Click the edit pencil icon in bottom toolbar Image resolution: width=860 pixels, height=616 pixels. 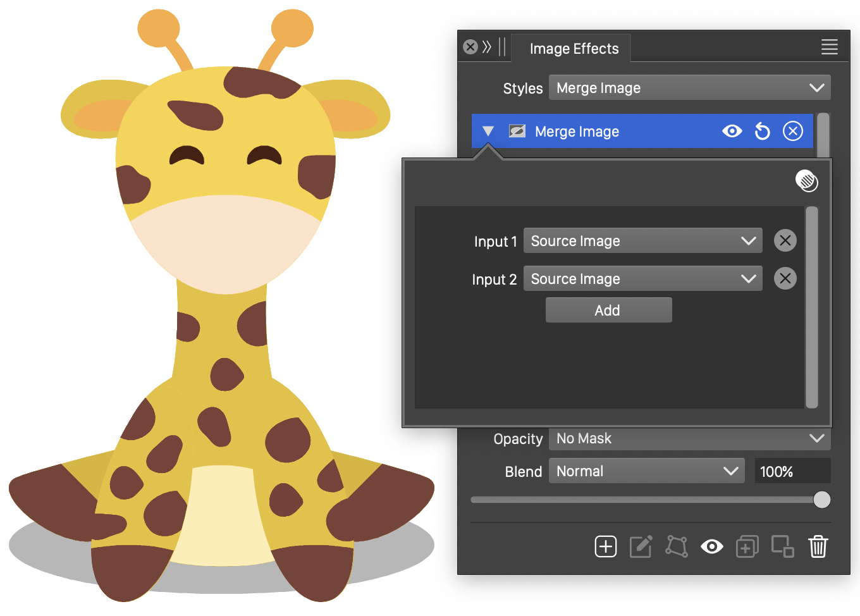[x=641, y=546]
